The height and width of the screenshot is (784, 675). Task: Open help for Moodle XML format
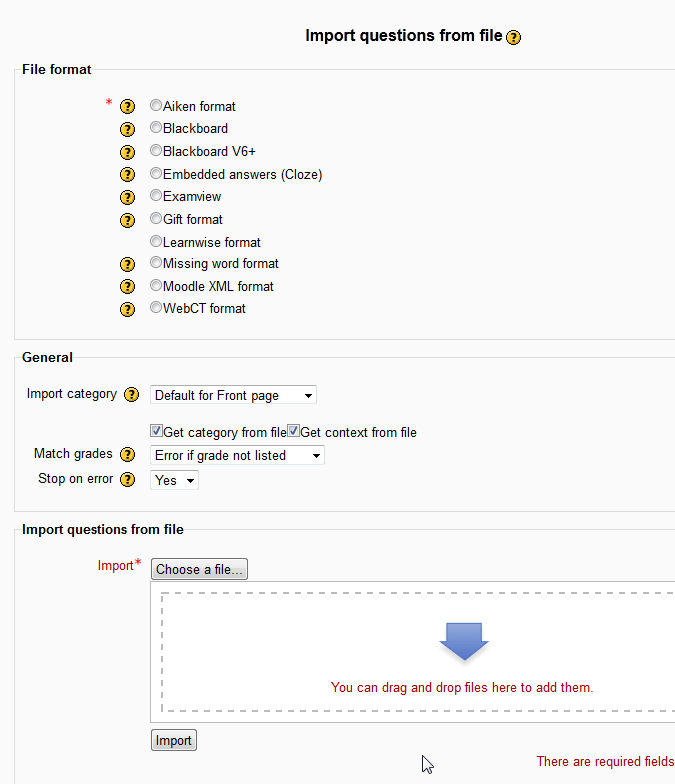[x=127, y=287]
